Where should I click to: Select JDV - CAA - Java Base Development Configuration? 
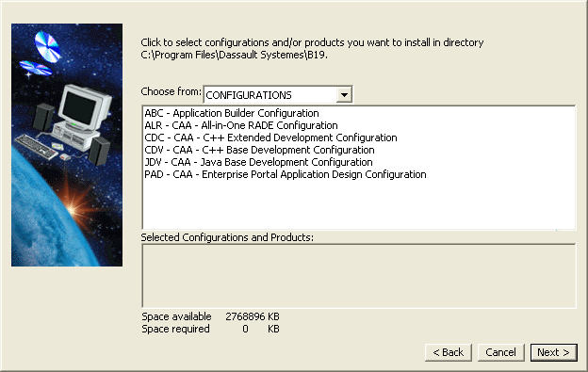coord(258,162)
